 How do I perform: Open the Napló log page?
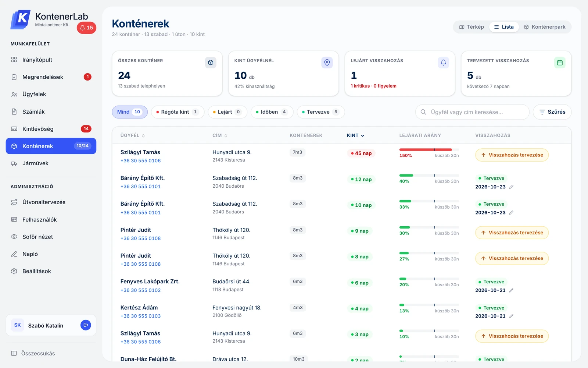(x=51, y=254)
